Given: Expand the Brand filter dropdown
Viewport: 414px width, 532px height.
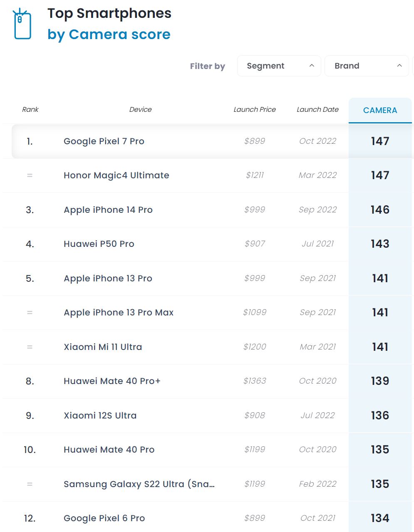Looking at the screenshot, I should [x=366, y=66].
